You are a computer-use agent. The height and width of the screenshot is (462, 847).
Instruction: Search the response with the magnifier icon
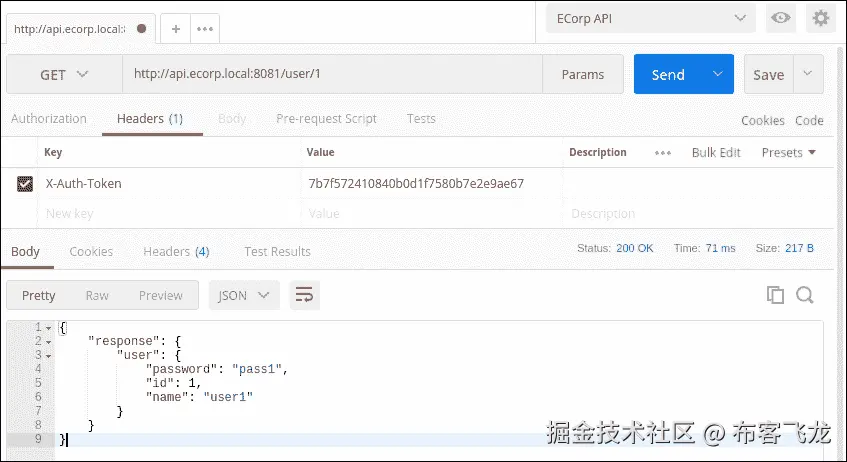click(804, 294)
